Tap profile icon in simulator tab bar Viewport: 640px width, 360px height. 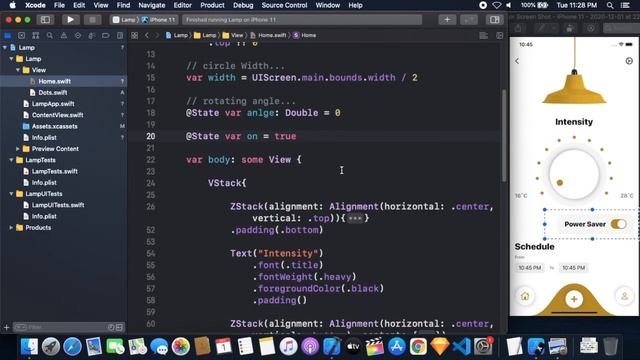click(624, 296)
